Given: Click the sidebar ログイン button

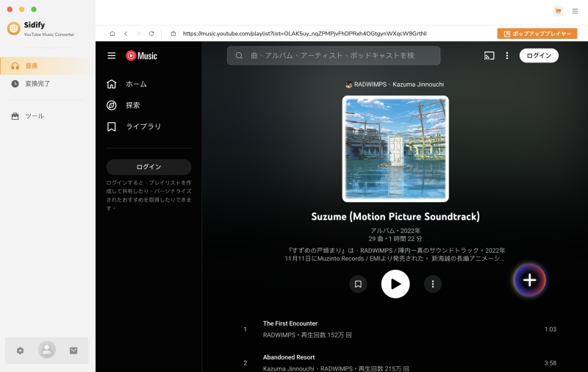Looking at the screenshot, I should click(149, 167).
